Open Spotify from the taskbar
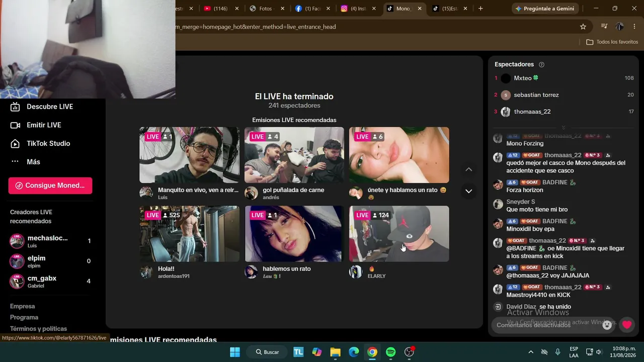 pyautogui.click(x=391, y=352)
